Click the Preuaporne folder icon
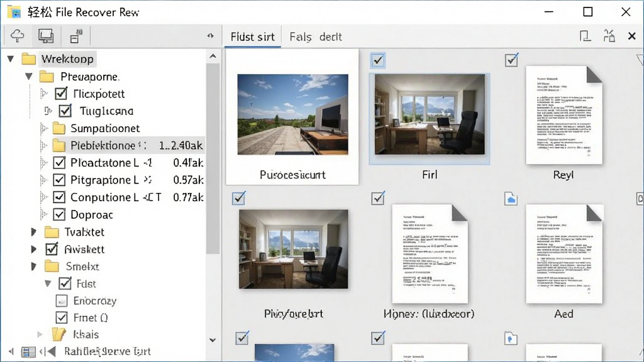 [47, 77]
